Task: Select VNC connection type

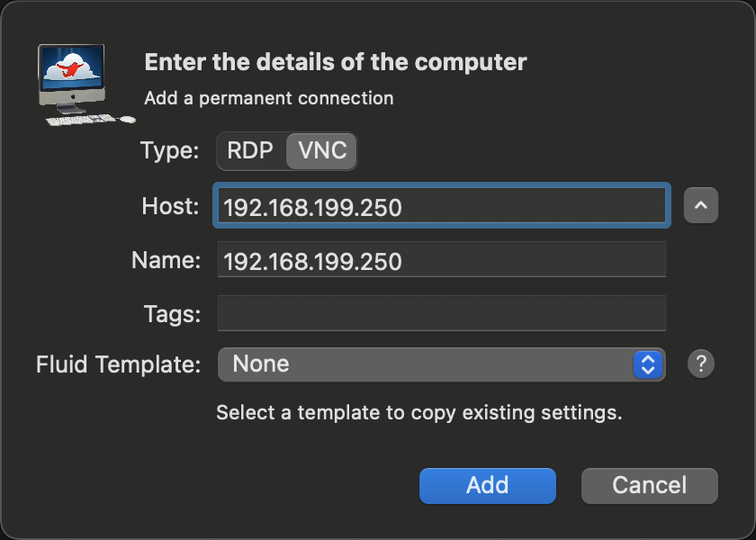Action: pos(322,151)
